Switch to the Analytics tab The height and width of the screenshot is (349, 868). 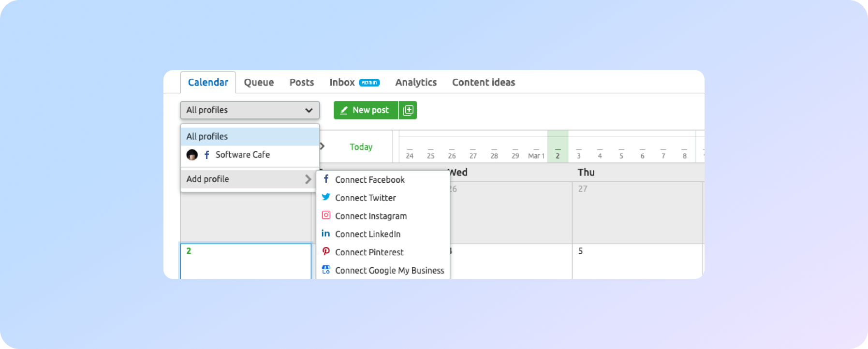[x=415, y=82]
